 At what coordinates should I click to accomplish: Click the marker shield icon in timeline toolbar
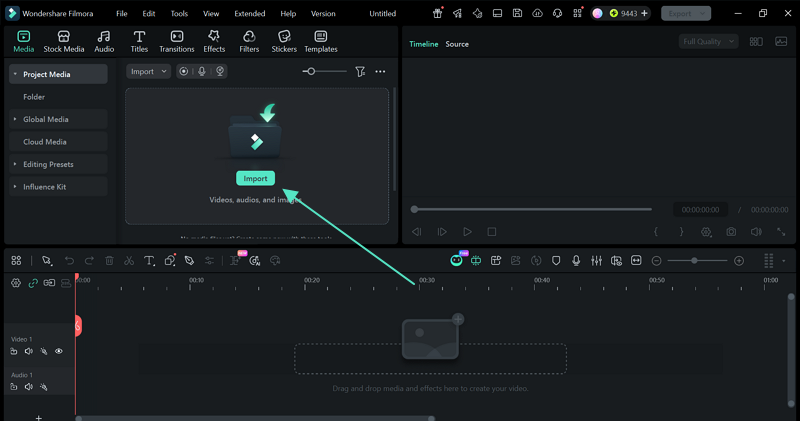(556, 261)
